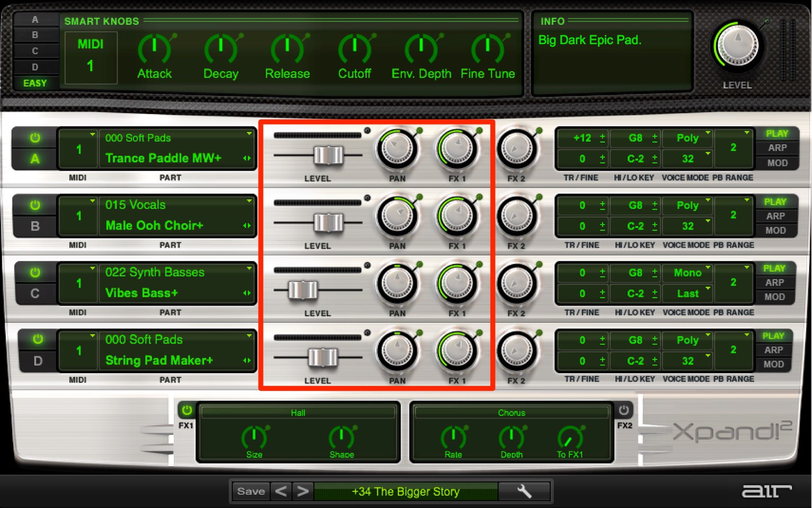Click part C letter button
This screenshot has width=812, height=508.
point(35,293)
